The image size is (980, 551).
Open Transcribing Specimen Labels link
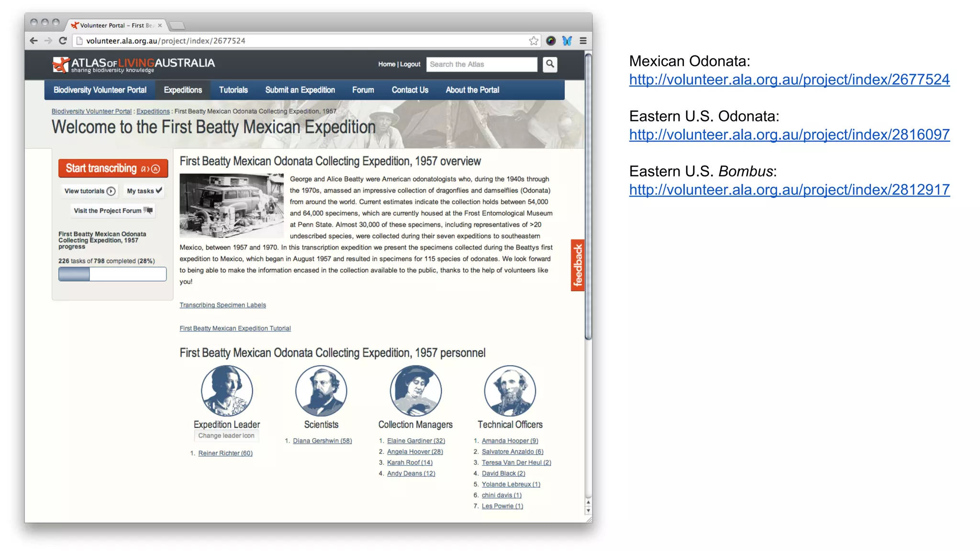223,305
